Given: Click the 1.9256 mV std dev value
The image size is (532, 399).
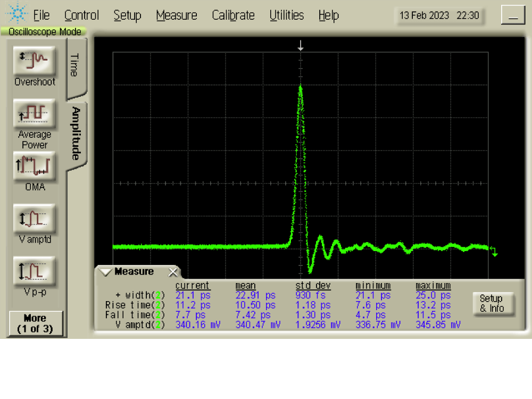Looking at the screenshot, I should (x=318, y=325).
